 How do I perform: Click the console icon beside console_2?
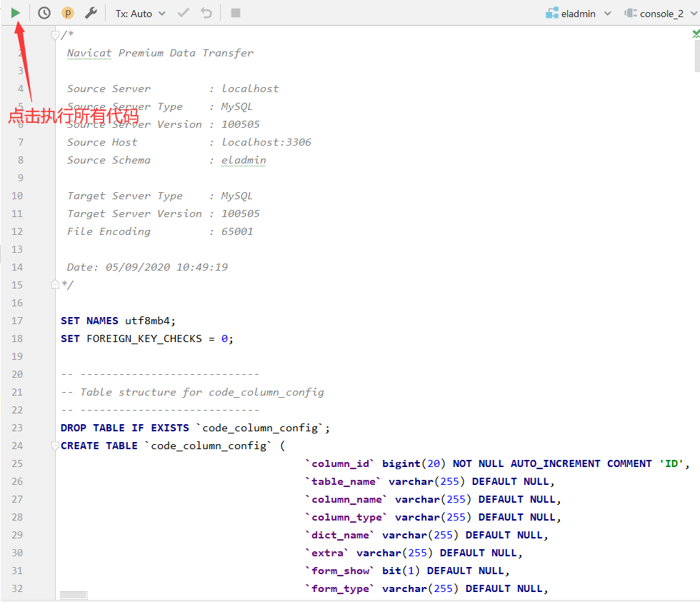tap(631, 13)
